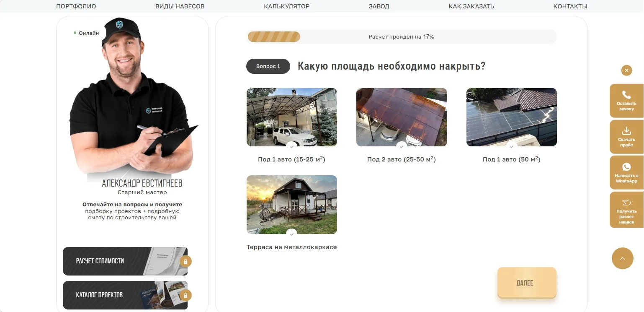Click the striped quiz progress bar
Viewport: 644px width, 312px height.
[x=274, y=37]
